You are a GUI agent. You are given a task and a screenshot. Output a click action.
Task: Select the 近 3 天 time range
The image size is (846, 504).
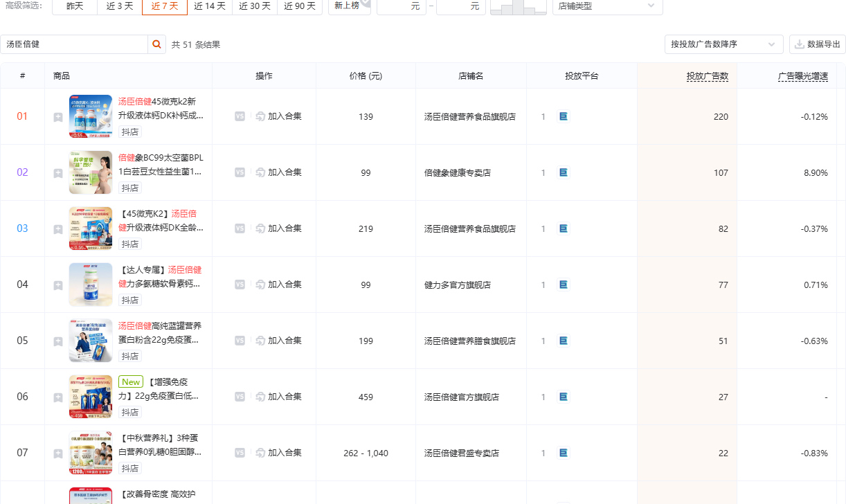(120, 6)
